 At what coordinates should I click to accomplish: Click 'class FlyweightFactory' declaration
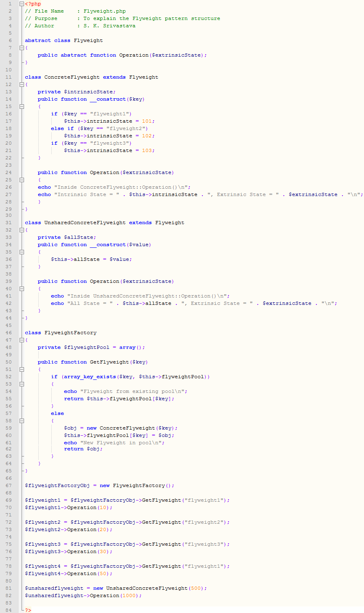[61, 333]
